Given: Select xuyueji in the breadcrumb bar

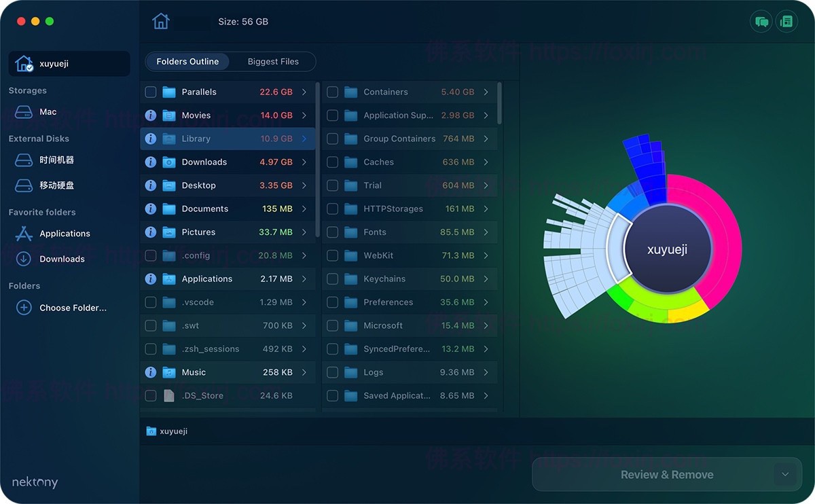Looking at the screenshot, I should coord(174,431).
